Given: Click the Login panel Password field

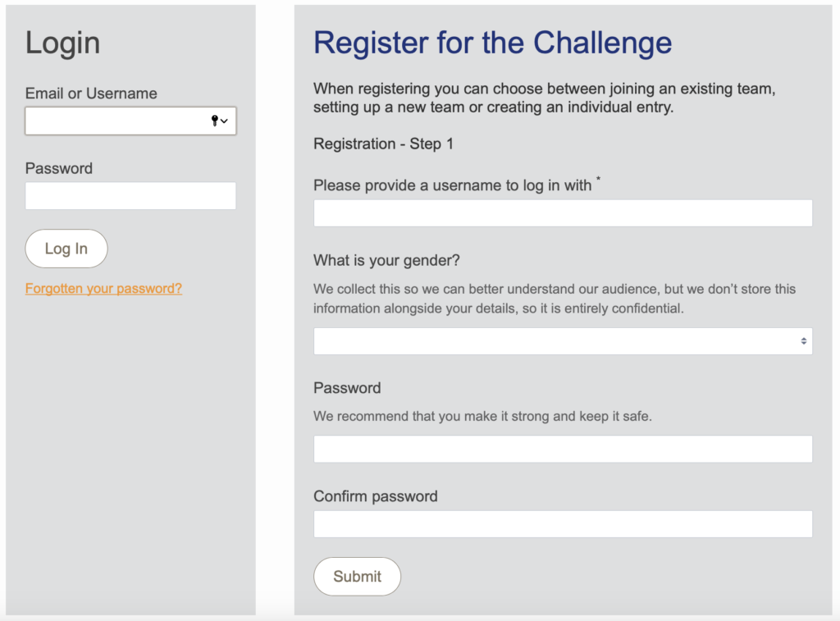Looking at the screenshot, I should click(130, 195).
